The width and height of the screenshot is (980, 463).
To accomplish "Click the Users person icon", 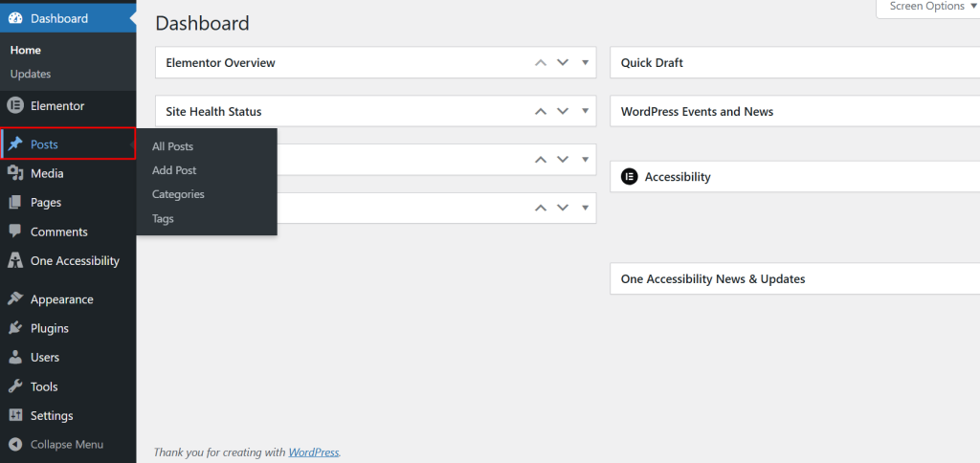I will coord(15,358).
